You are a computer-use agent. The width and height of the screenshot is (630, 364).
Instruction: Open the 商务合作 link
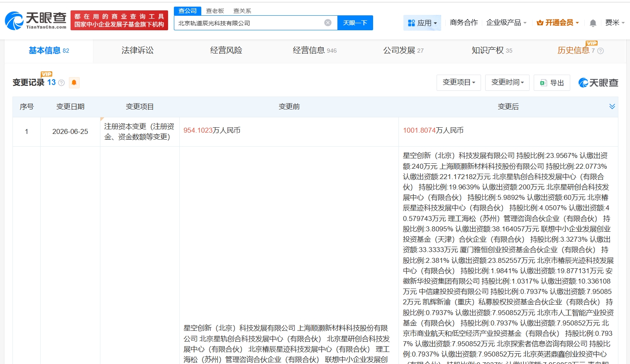464,22
